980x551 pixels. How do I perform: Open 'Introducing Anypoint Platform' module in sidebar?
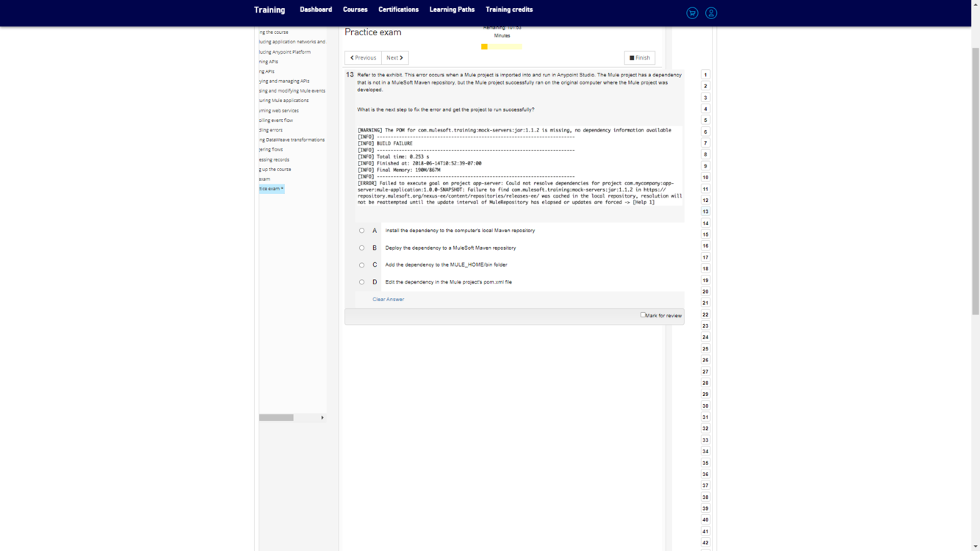(x=285, y=52)
